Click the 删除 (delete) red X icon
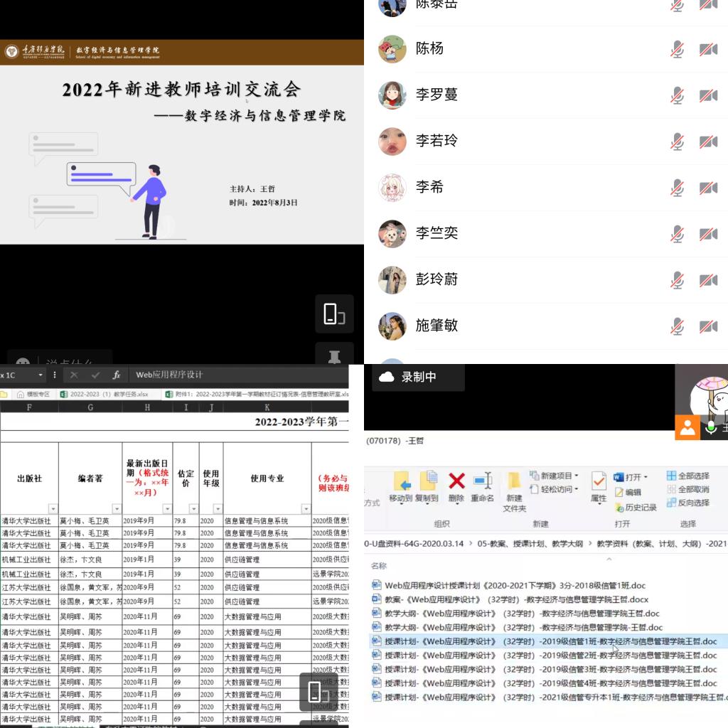This screenshot has width=728, height=728. pyautogui.click(x=456, y=481)
